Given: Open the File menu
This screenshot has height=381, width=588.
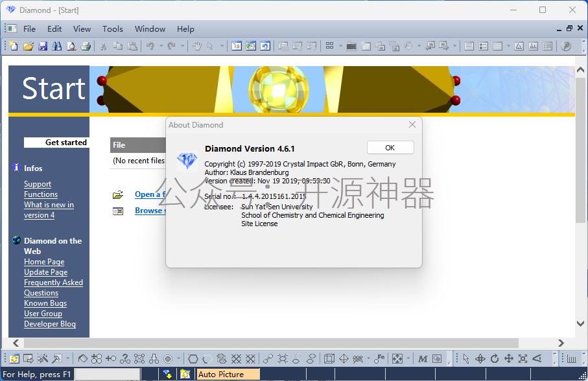Looking at the screenshot, I should tap(29, 29).
